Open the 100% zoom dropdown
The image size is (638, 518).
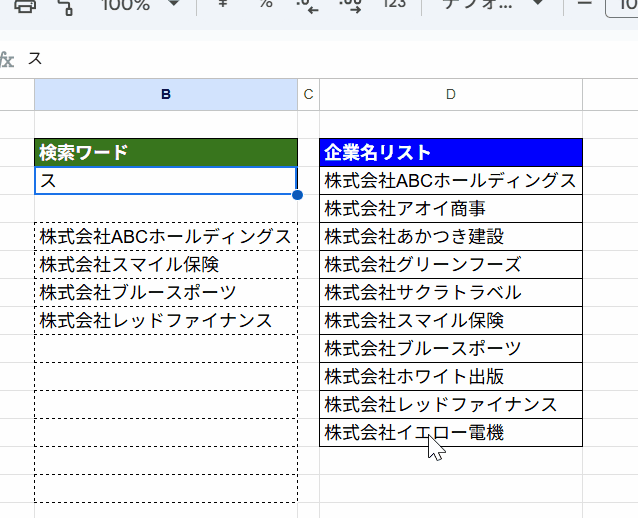coord(140,5)
